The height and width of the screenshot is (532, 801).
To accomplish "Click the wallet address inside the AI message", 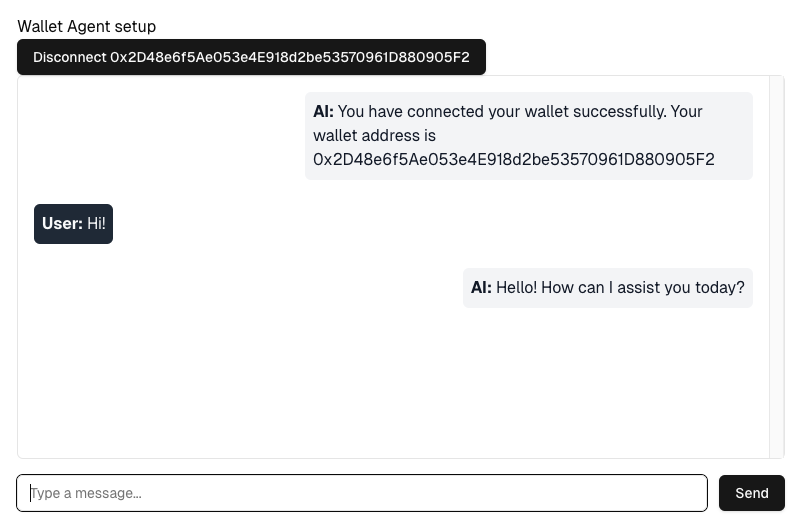I will tap(514, 160).
